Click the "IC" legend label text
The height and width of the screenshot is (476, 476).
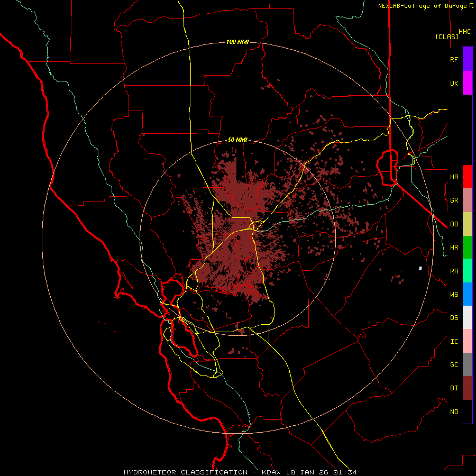point(454,342)
